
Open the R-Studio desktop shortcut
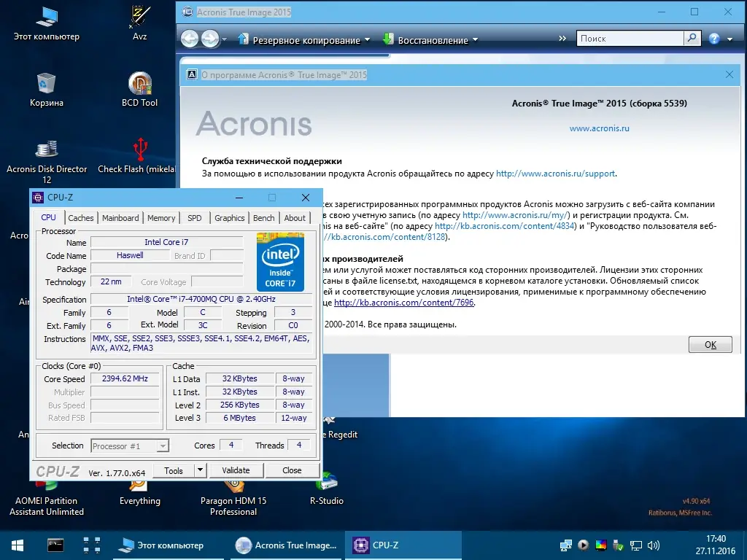[327, 489]
